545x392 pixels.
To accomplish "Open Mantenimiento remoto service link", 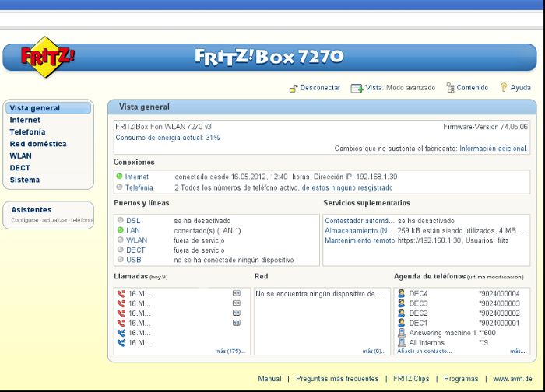I will coord(359,240).
